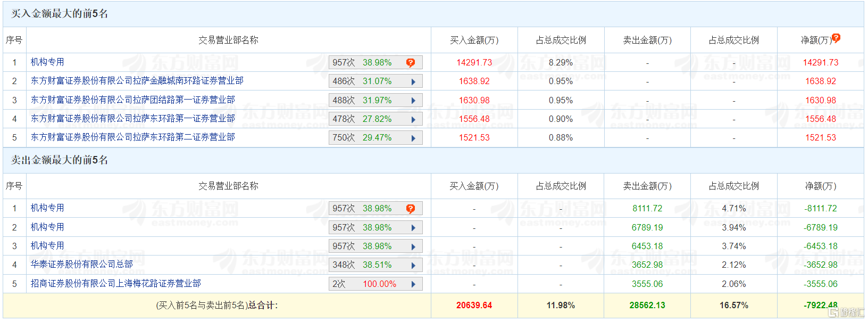Open 东方财富证券拉萨金融城南环路证券营业部 link
The height and width of the screenshot is (321, 868).
pyautogui.click(x=137, y=80)
